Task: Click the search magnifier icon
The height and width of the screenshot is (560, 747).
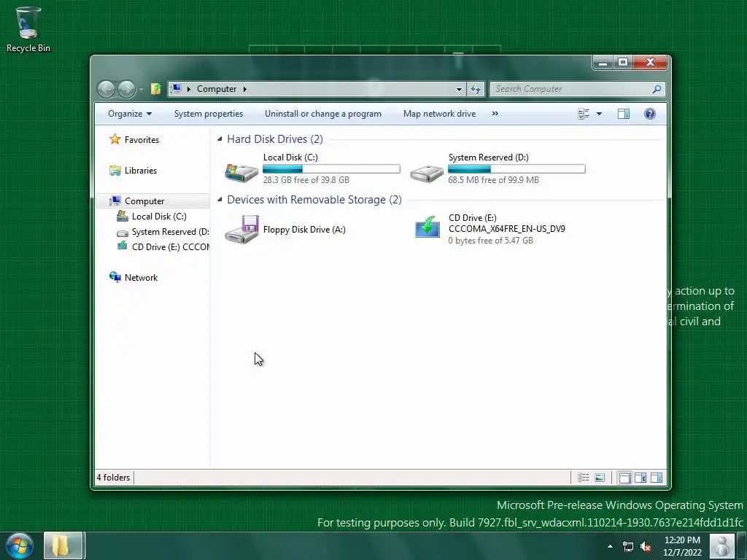Action: coord(657,89)
